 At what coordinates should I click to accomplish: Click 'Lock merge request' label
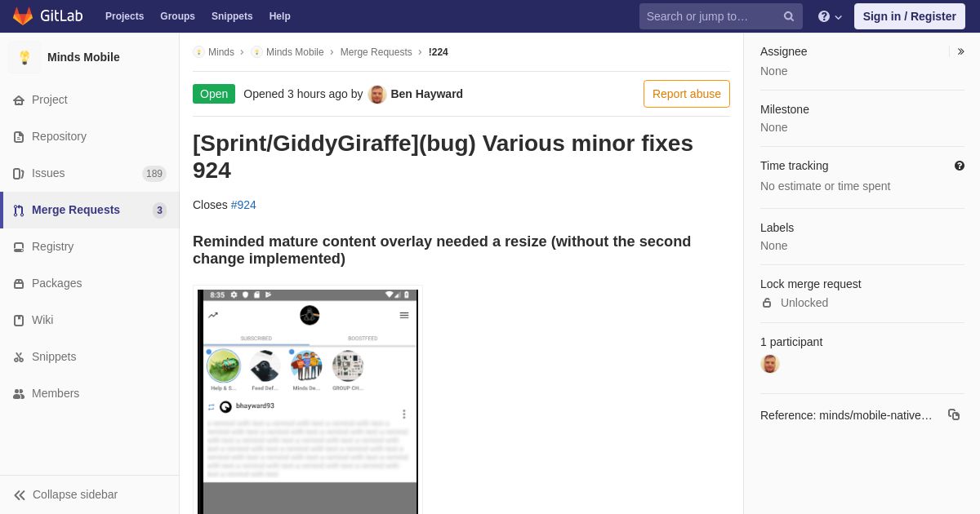(x=811, y=284)
